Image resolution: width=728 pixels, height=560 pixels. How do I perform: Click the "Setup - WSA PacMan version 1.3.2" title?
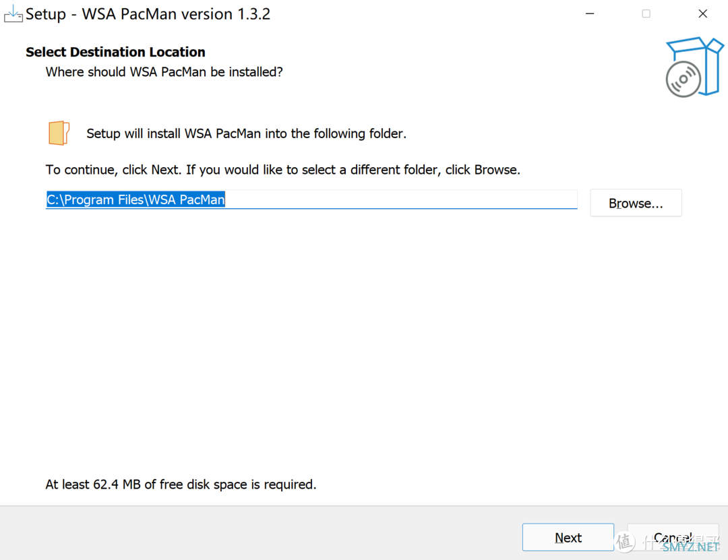148,14
